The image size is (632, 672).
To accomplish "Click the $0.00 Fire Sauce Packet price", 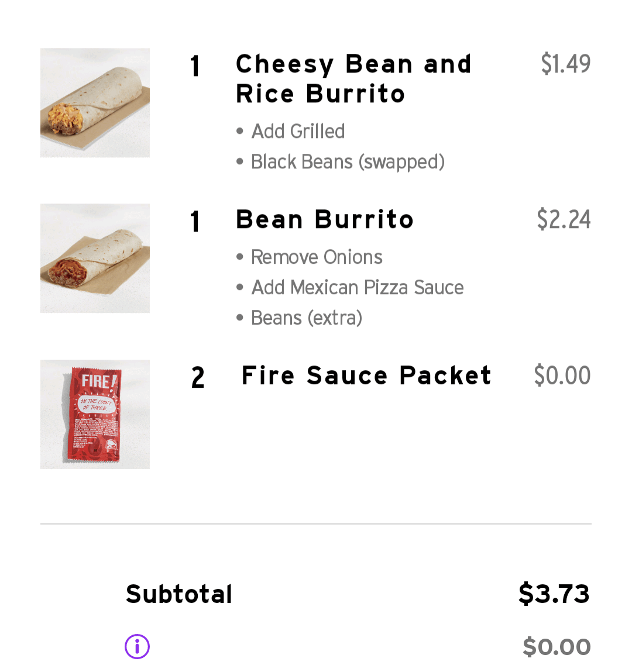I will click(x=562, y=375).
